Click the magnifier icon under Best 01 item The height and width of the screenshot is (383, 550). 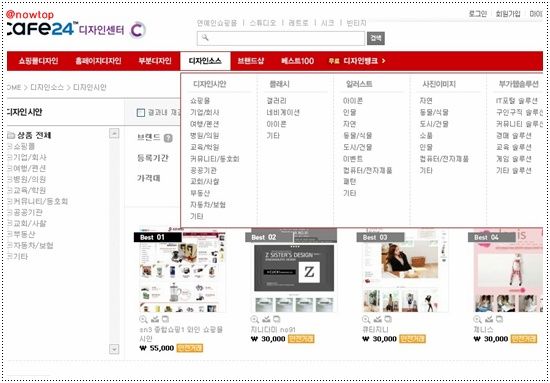click(x=143, y=319)
